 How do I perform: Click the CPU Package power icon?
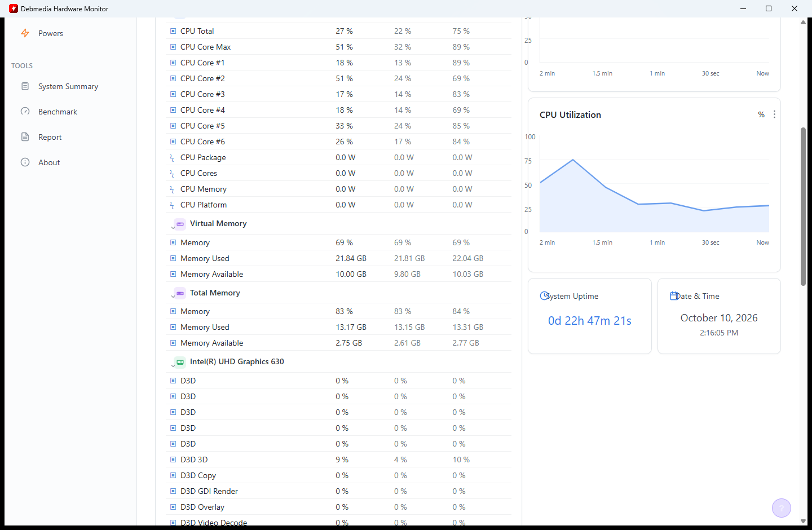[172, 158]
